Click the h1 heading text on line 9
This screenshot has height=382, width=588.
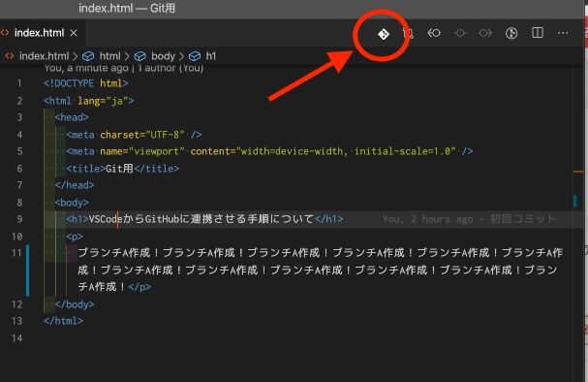point(201,219)
